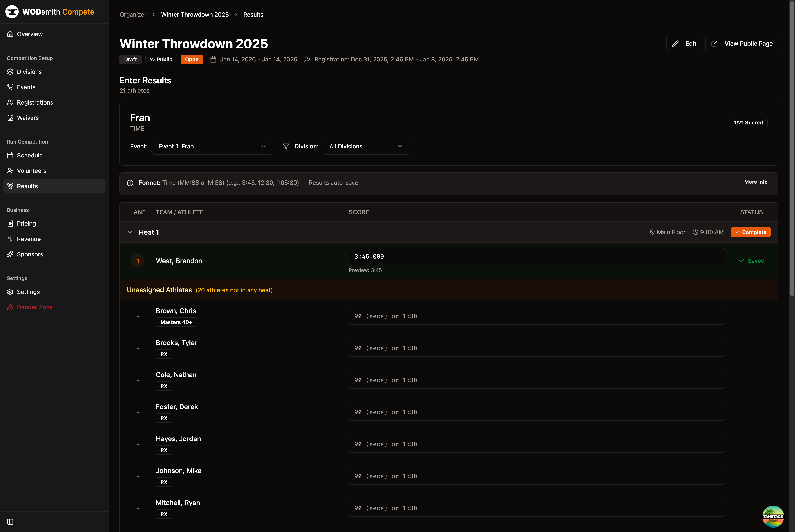Click the Open registration badge
795x532 pixels.
192,59
